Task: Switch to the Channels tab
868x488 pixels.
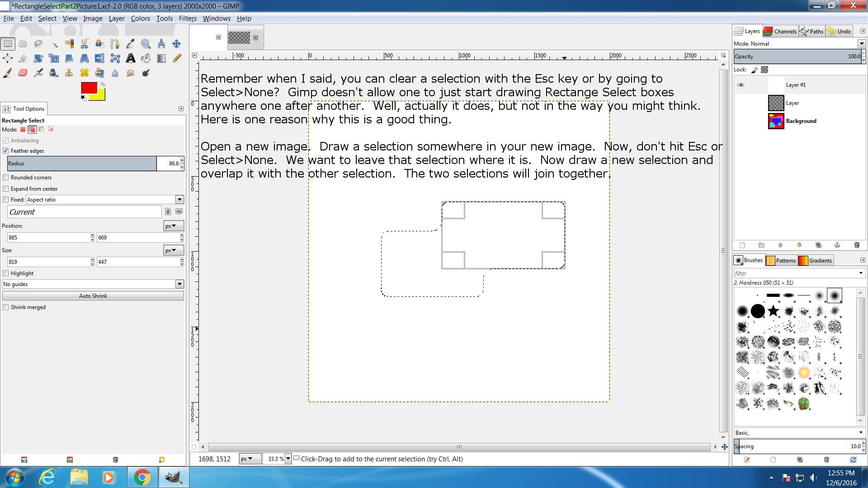Action: point(780,31)
